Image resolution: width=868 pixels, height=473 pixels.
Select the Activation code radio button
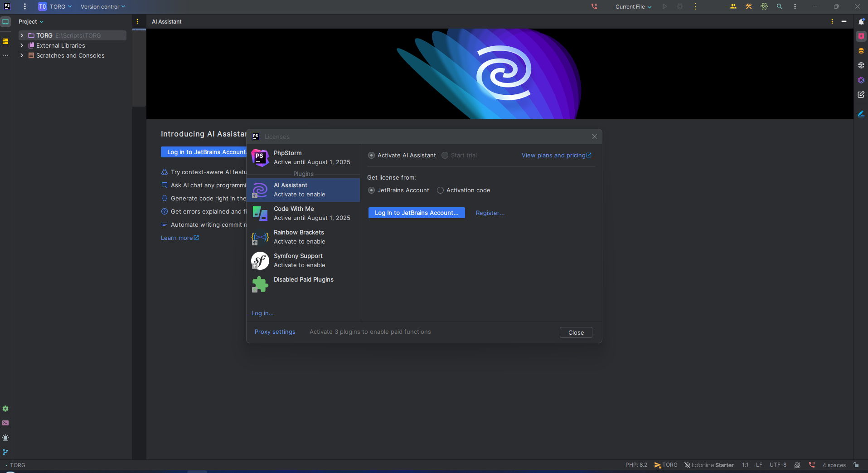tap(440, 190)
